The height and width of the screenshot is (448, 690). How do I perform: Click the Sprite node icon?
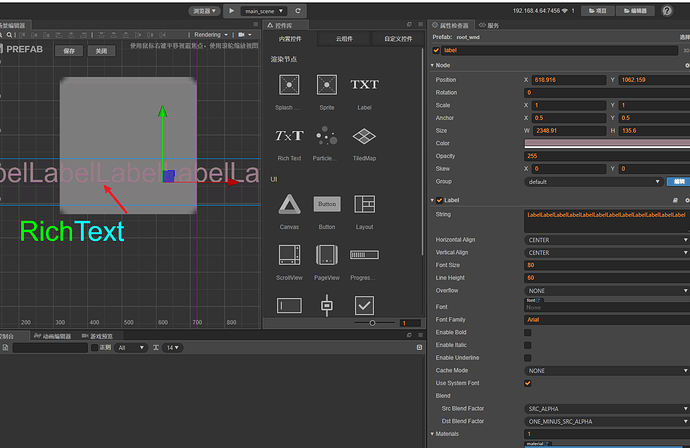coord(326,85)
